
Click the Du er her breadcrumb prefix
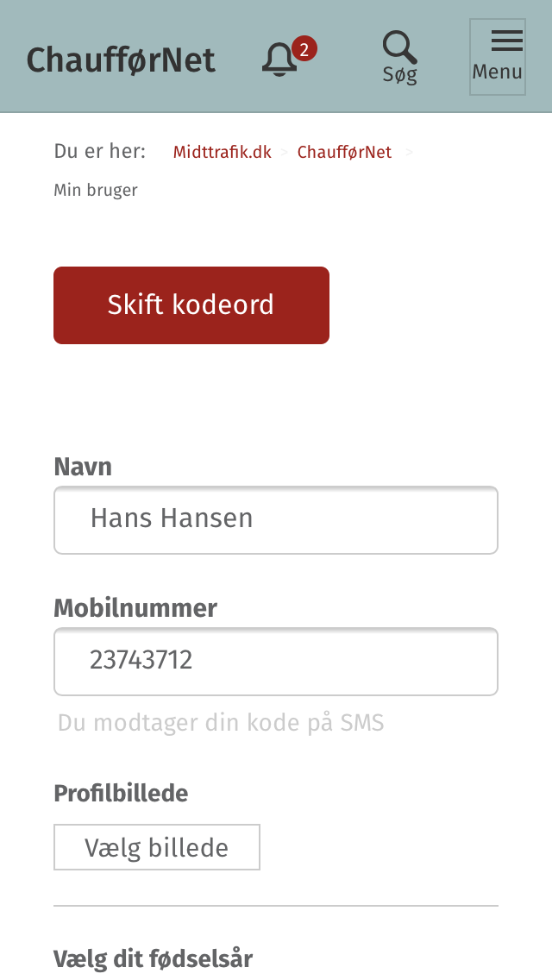pos(99,152)
